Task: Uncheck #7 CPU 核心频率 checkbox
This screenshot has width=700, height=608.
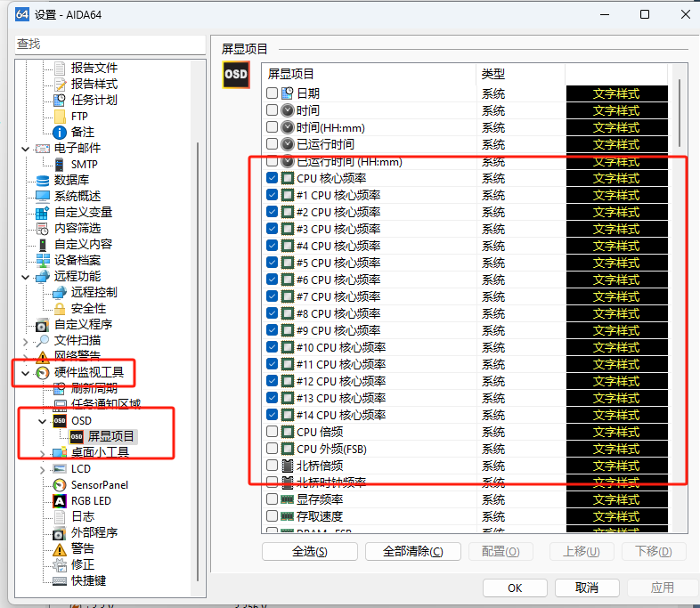Action: pyautogui.click(x=272, y=296)
